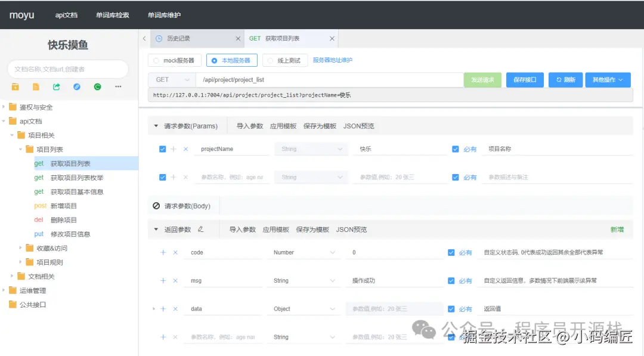
Task: Click the 发送请求 button
Action: 482,80
